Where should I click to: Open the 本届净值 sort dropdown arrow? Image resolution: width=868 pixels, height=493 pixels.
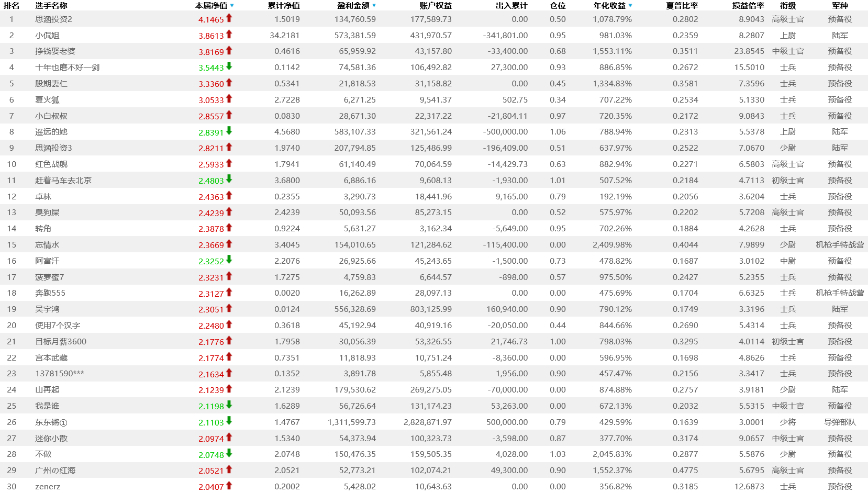coord(232,6)
